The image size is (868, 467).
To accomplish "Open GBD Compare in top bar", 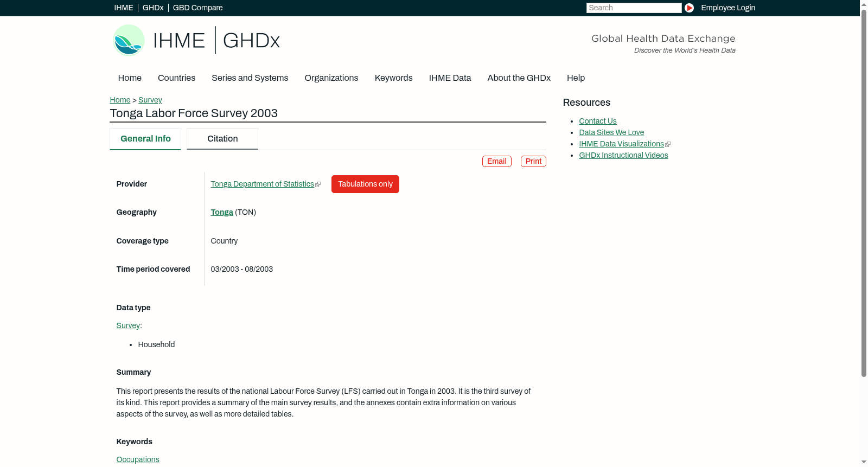I will point(198,8).
